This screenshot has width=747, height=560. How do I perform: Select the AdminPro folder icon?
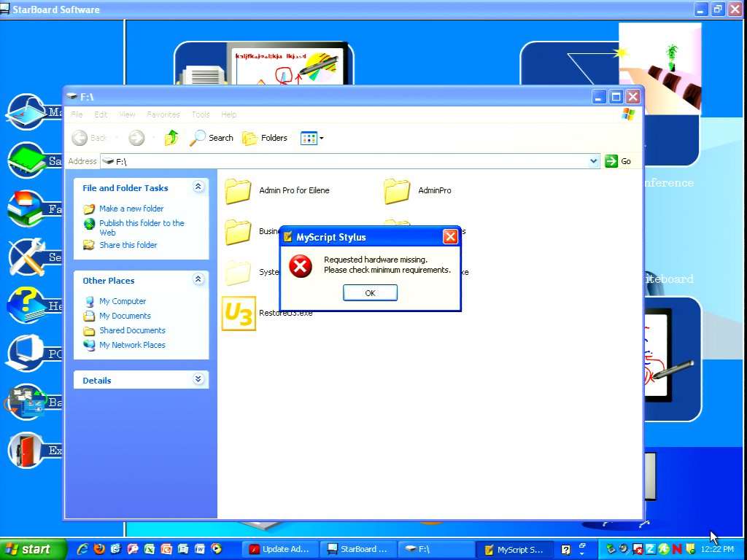pyautogui.click(x=397, y=190)
